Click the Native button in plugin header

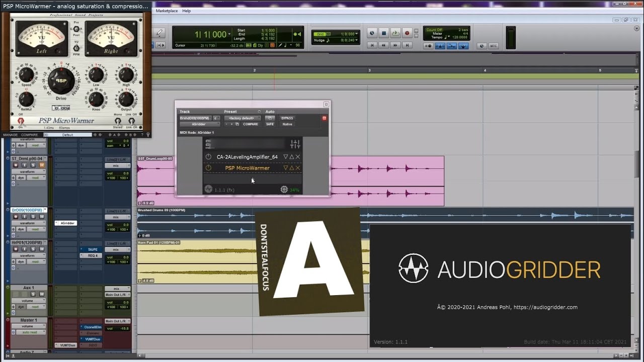click(x=287, y=124)
